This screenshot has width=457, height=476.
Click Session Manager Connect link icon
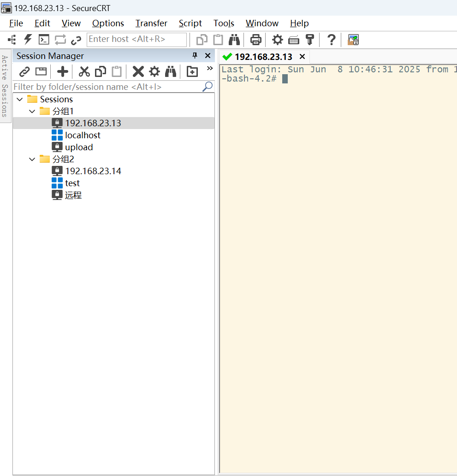24,72
